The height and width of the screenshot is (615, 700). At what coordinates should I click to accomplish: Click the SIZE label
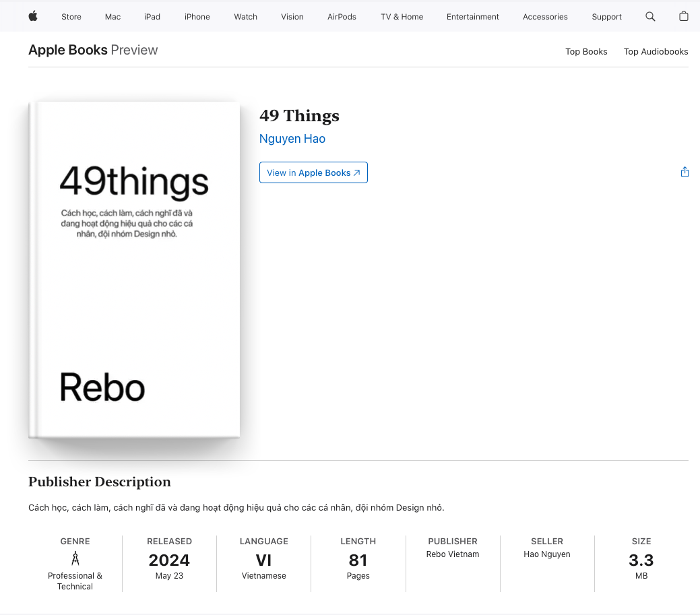click(641, 542)
